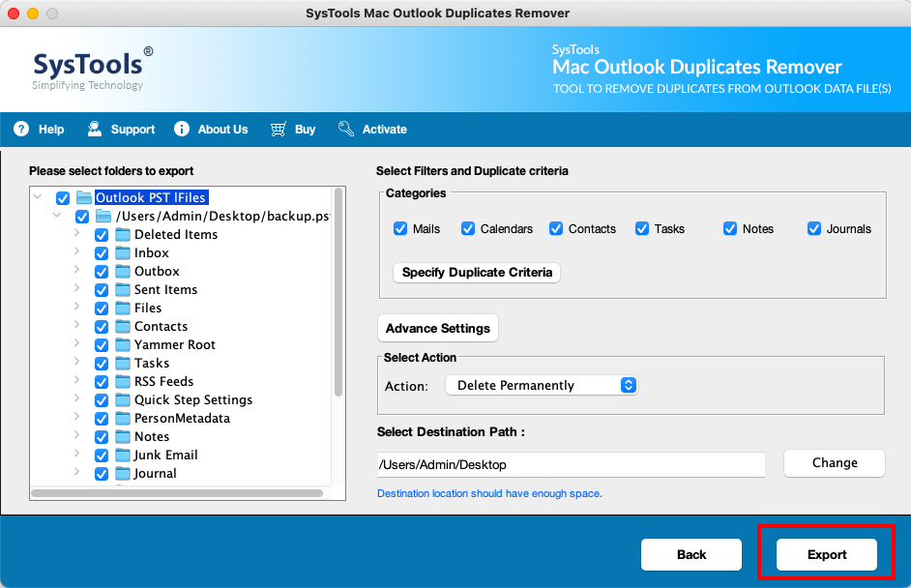Open the Action dropdown showing Delete Permanently
Image resolution: width=911 pixels, height=588 pixels.
click(x=542, y=385)
